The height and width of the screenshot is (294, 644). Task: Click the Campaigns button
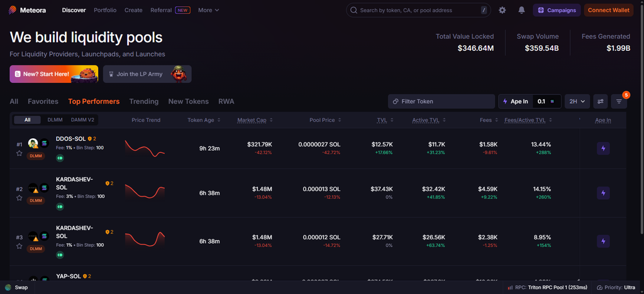point(557,10)
